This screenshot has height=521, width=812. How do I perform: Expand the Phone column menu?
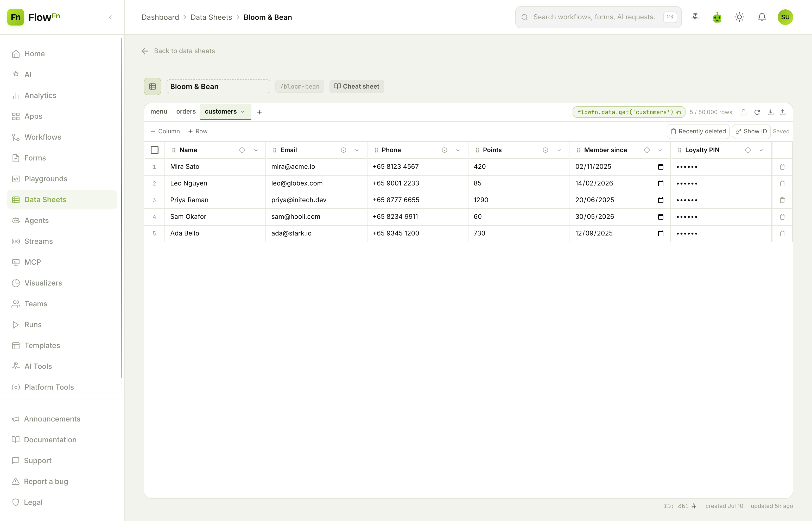pos(458,150)
